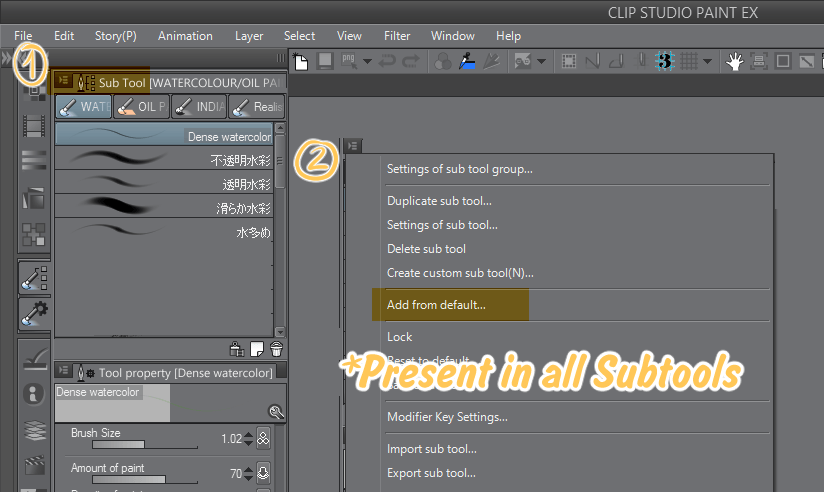
Task: Open sub tool detail wrench icon
Action: (x=277, y=411)
